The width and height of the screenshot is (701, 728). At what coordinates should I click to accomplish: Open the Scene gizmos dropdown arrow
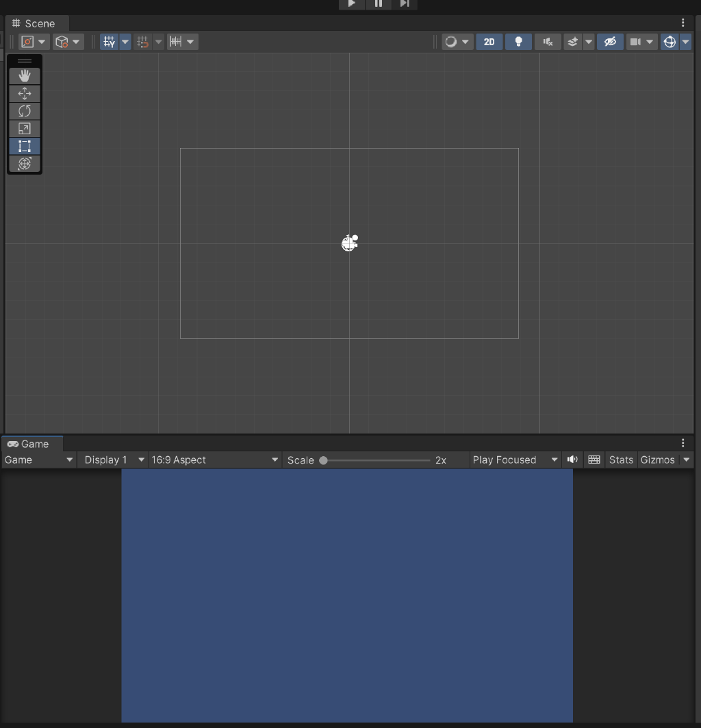[x=686, y=42]
